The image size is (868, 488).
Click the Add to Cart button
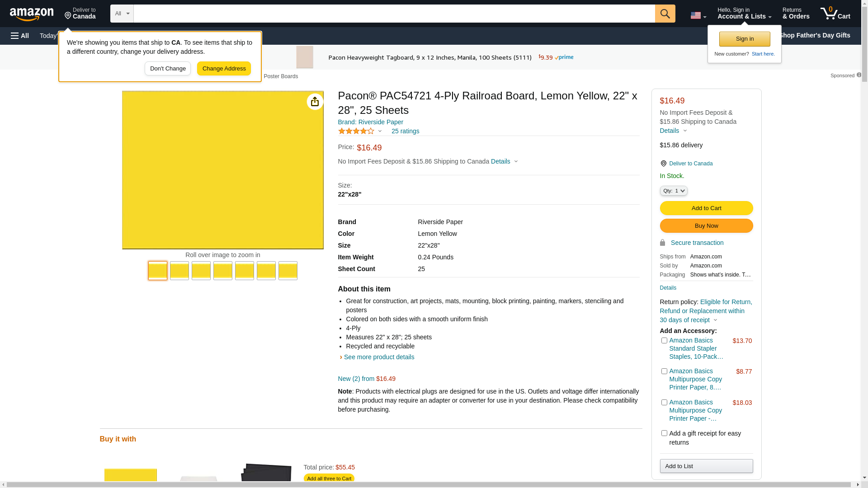click(x=706, y=208)
